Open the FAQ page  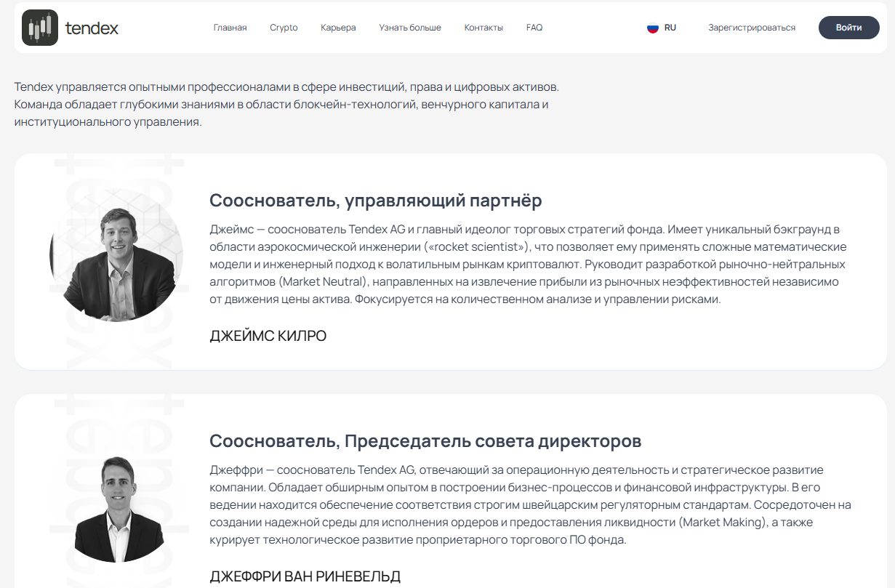534,28
